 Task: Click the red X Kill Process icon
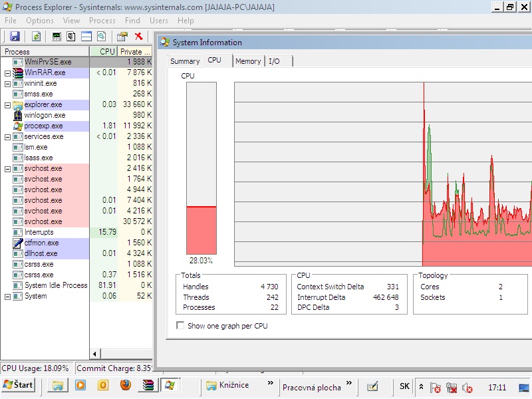pyautogui.click(x=138, y=37)
